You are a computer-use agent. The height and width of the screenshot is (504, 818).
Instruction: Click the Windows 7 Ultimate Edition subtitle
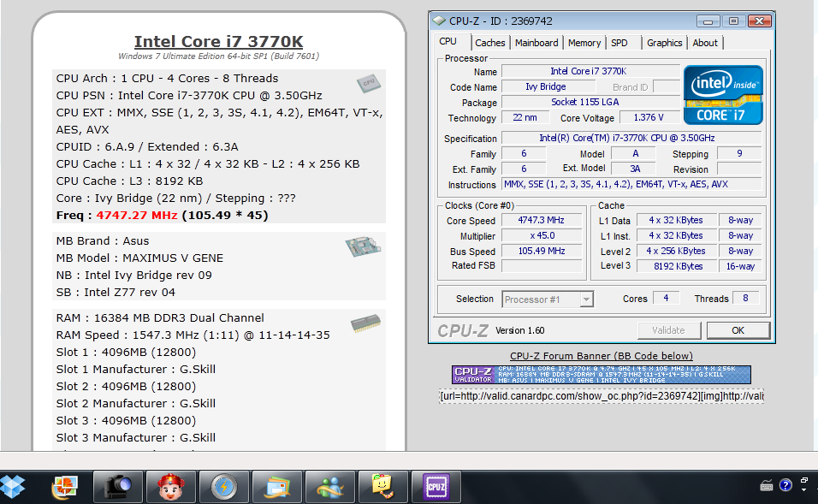point(218,56)
